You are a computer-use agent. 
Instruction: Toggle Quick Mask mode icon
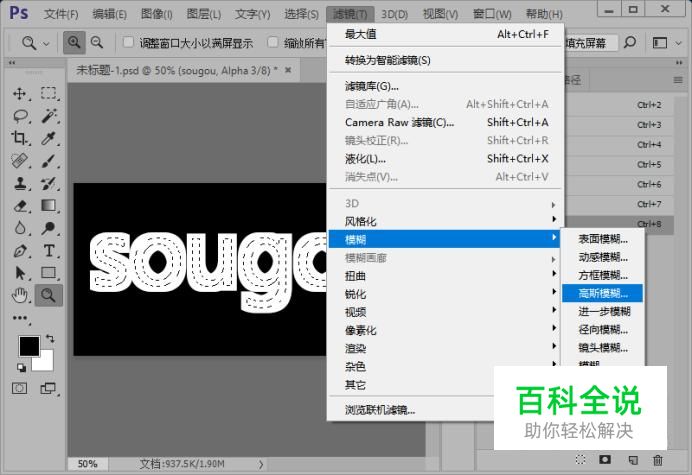click(x=19, y=388)
